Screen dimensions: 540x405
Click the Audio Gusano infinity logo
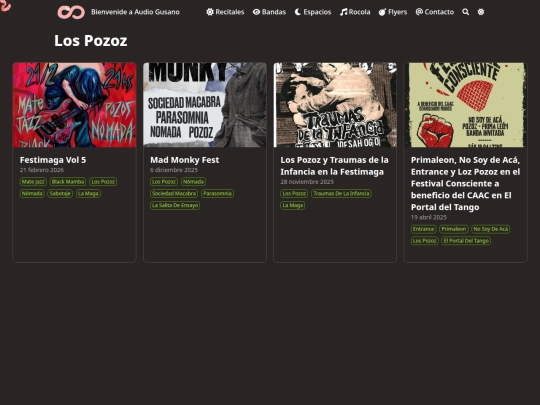(71, 12)
